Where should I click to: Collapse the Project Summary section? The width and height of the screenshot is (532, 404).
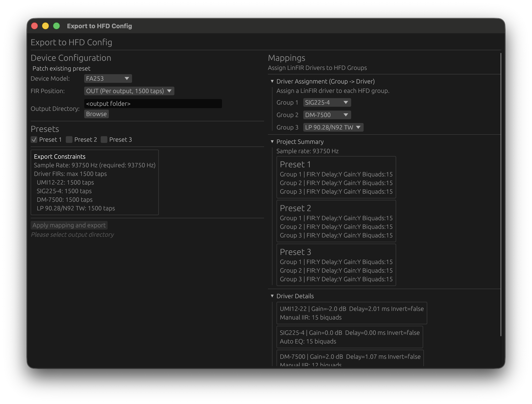pyautogui.click(x=272, y=142)
